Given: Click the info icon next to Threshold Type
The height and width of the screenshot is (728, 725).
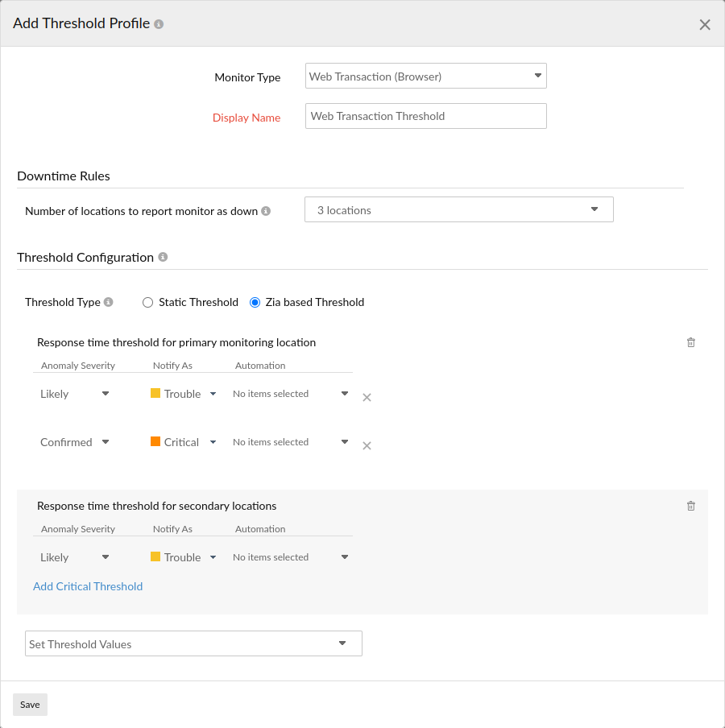Looking at the screenshot, I should click(109, 301).
